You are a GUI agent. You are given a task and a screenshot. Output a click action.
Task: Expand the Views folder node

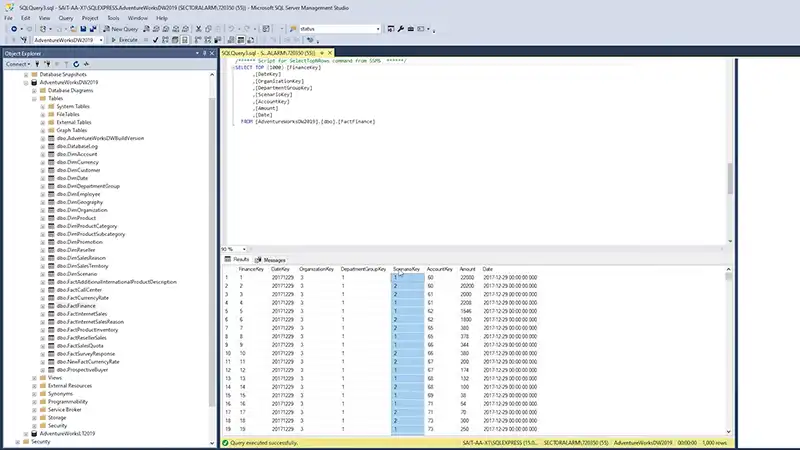pos(34,378)
